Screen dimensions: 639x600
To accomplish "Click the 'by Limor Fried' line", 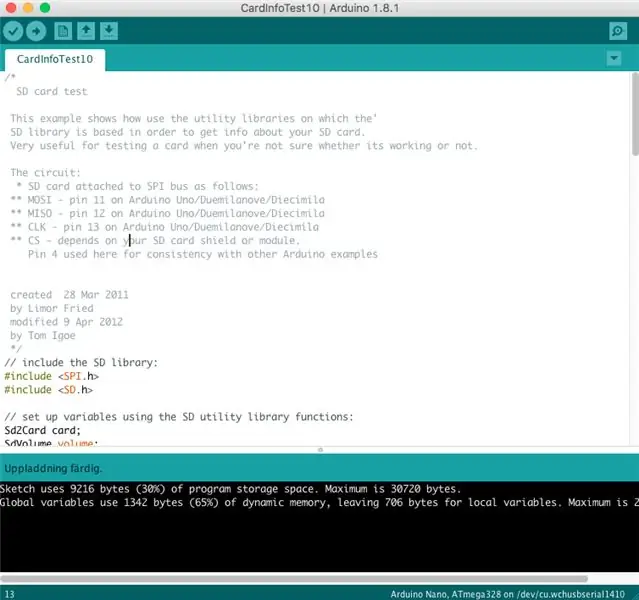I will coord(52,308).
